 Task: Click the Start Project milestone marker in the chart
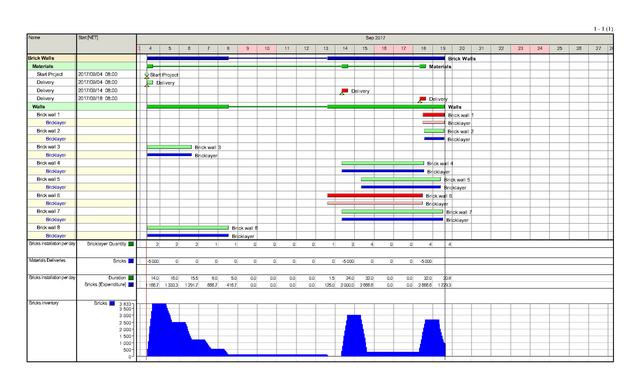tap(147, 76)
